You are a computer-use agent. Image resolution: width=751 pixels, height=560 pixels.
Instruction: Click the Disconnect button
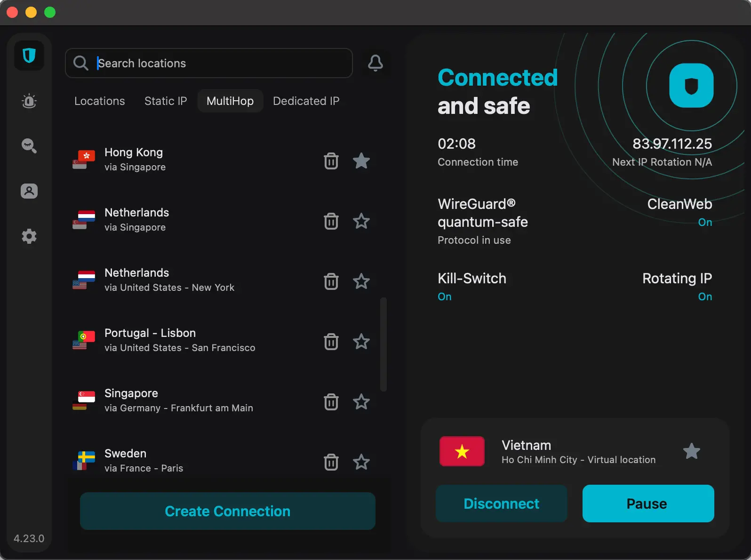tap(501, 504)
